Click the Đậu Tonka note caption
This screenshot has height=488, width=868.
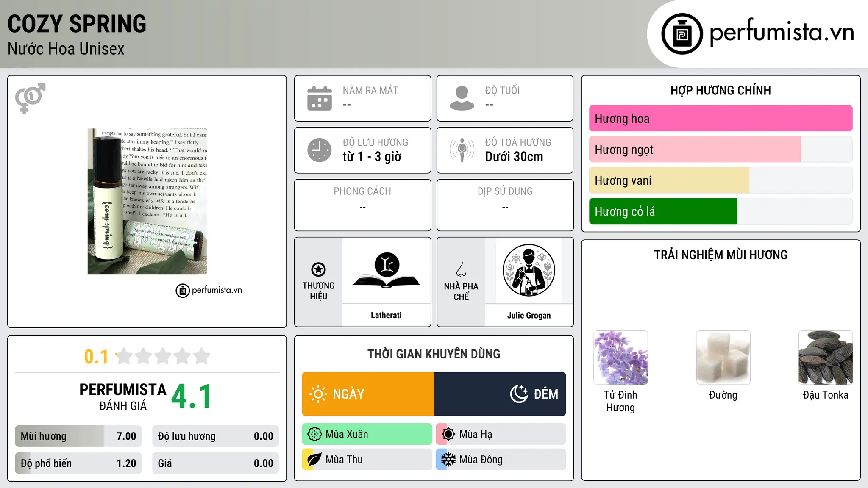(x=826, y=395)
